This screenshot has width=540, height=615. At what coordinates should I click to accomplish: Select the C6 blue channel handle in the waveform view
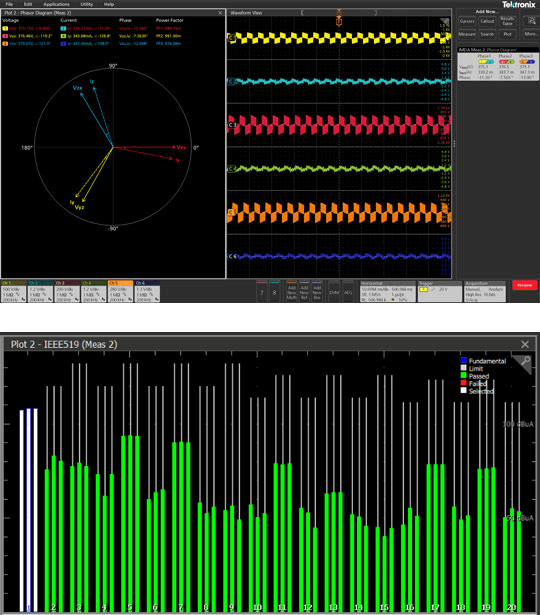coord(232,256)
